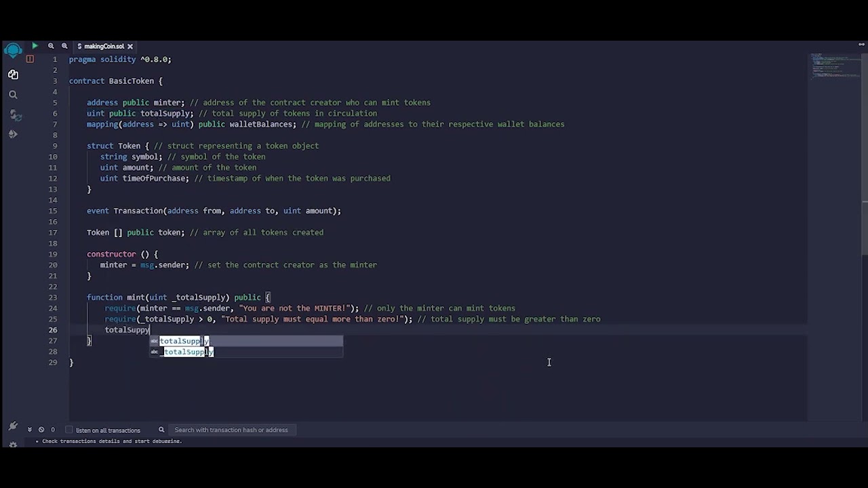Click typed 'totalSuppy' on line 26
Image resolution: width=868 pixels, height=488 pixels.
pyautogui.click(x=127, y=330)
